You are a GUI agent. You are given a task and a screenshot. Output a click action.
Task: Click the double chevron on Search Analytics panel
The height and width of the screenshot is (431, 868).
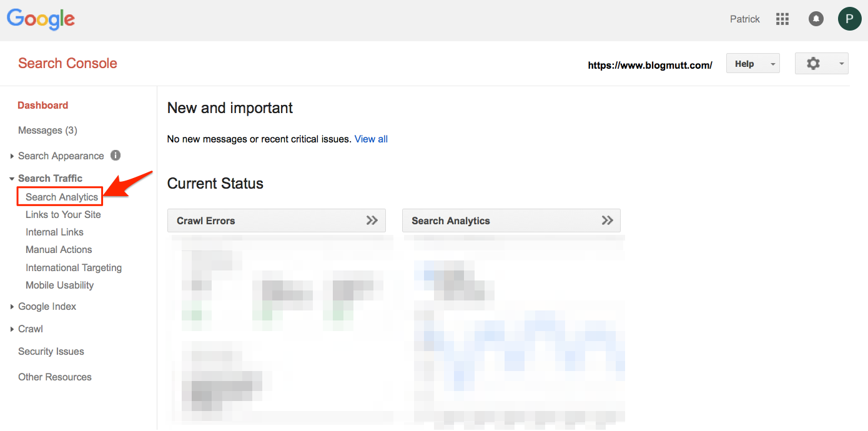coord(607,220)
